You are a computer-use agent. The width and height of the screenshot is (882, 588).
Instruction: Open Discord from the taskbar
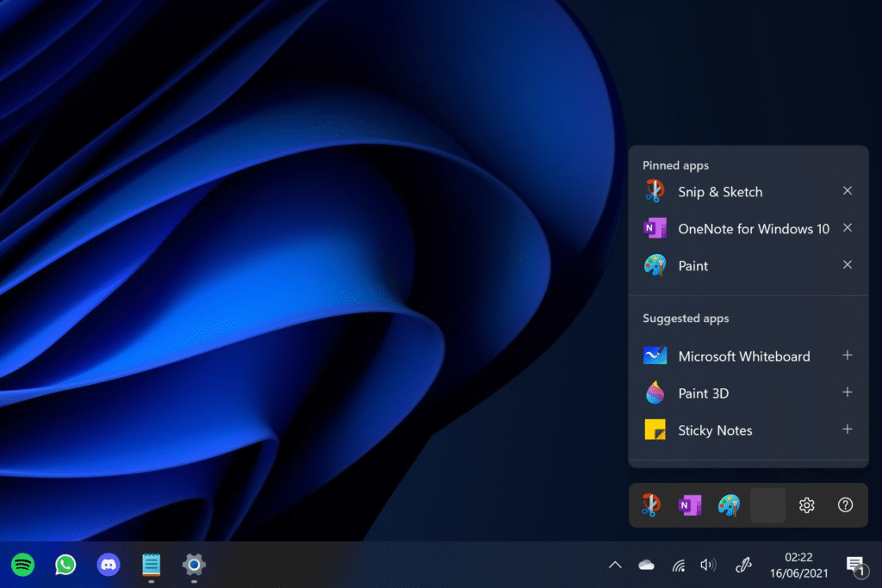[109, 565]
